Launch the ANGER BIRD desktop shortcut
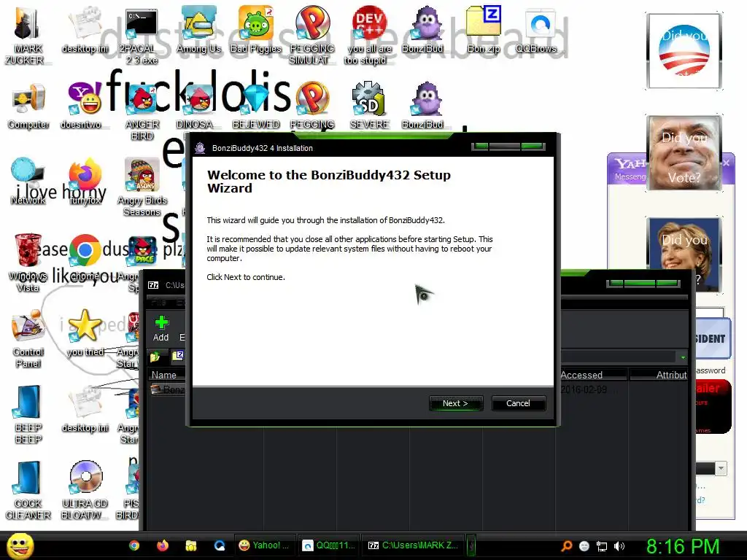This screenshot has width=747, height=560. [x=142, y=112]
